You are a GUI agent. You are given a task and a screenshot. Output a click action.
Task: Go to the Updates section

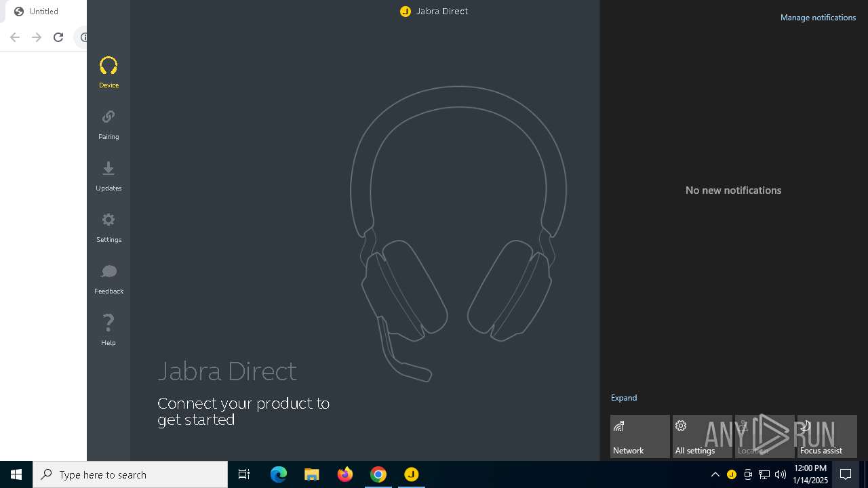click(x=108, y=176)
